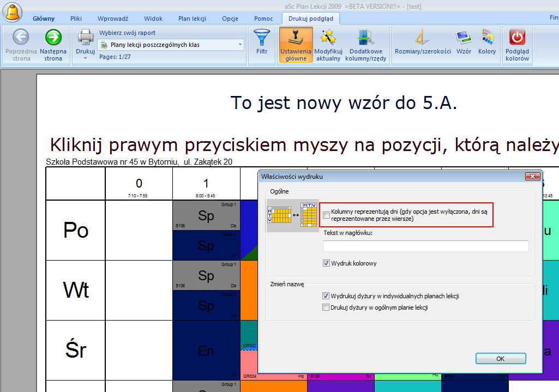Open the Pliki tab

click(x=76, y=19)
